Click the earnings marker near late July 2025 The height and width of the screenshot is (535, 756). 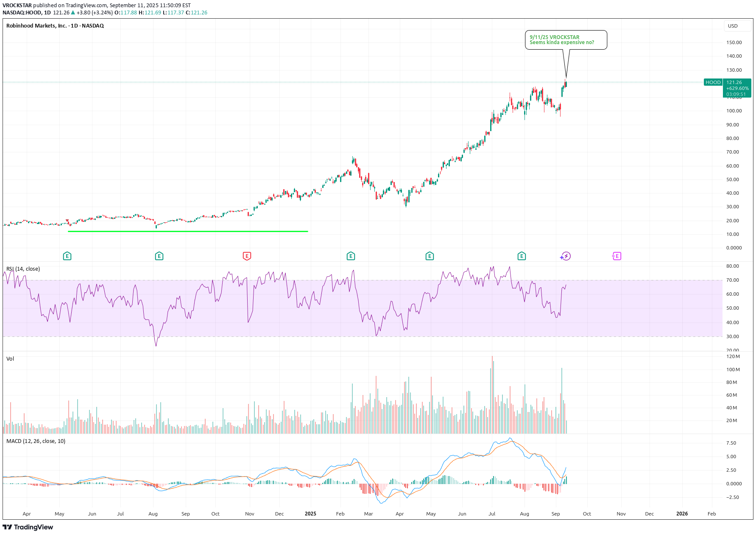point(522,256)
